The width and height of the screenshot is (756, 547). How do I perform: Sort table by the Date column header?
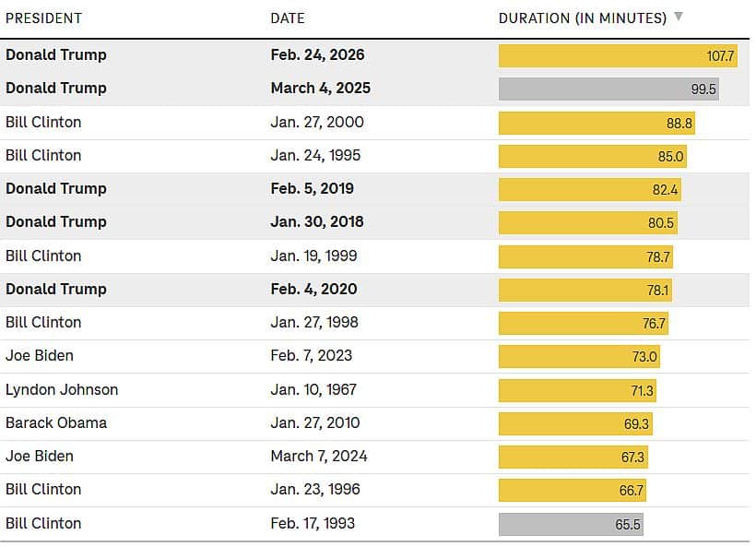pos(288,18)
